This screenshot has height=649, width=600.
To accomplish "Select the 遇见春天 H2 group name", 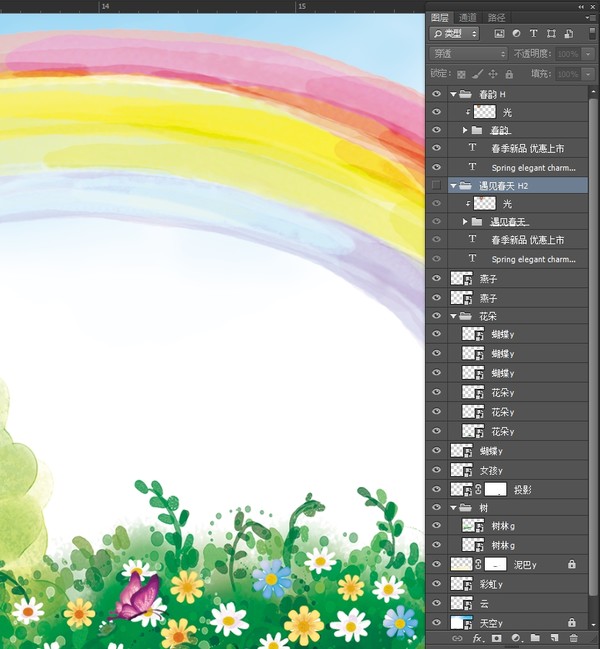I will click(x=504, y=186).
